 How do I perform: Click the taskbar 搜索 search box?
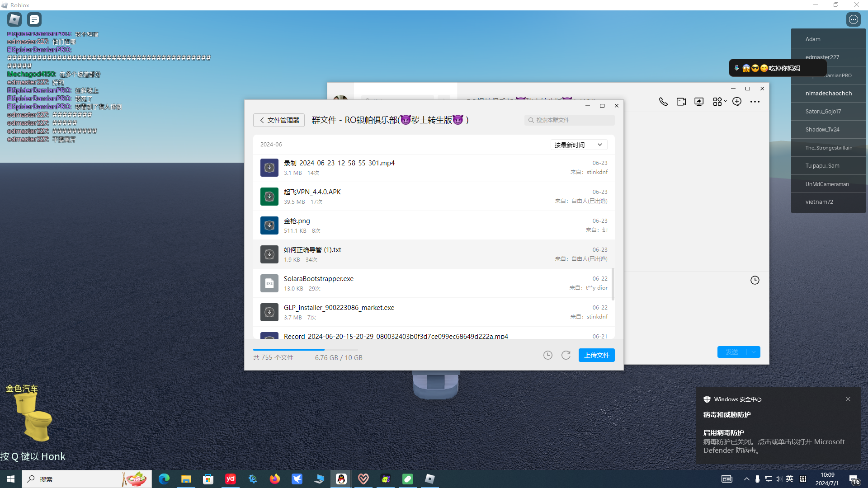pos(87,479)
